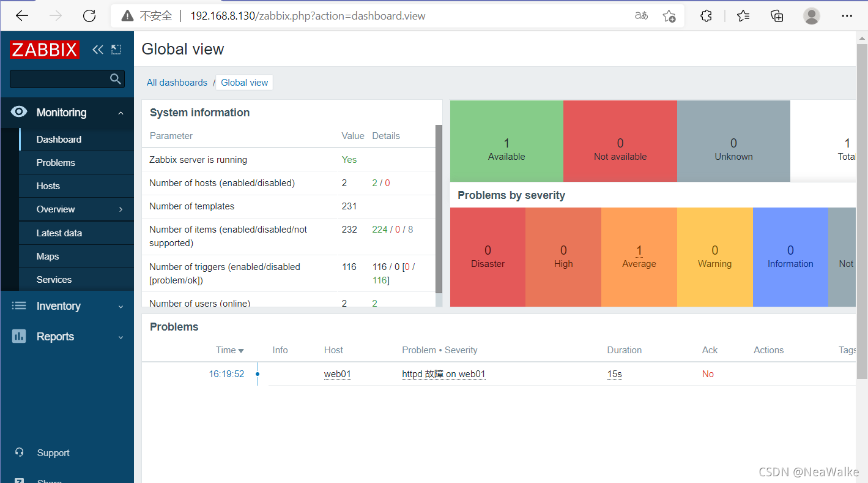Click the Yes server running value
This screenshot has height=483, width=868.
349,159
